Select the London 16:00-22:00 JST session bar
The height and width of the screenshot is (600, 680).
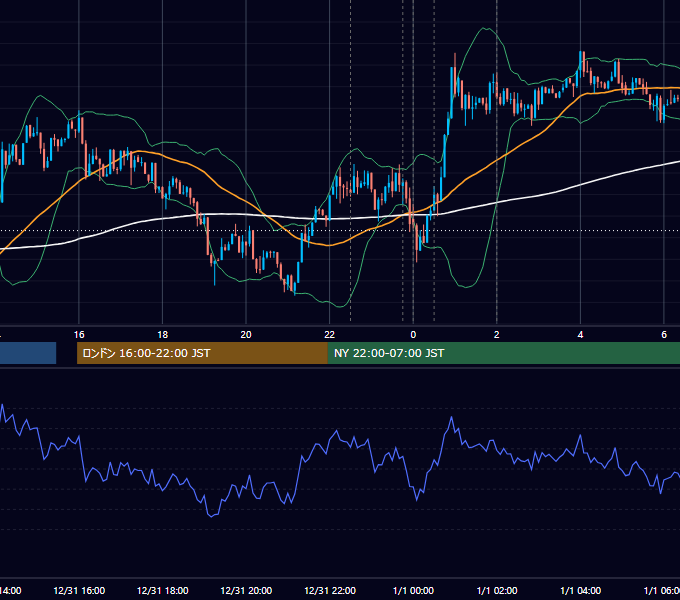point(202,353)
